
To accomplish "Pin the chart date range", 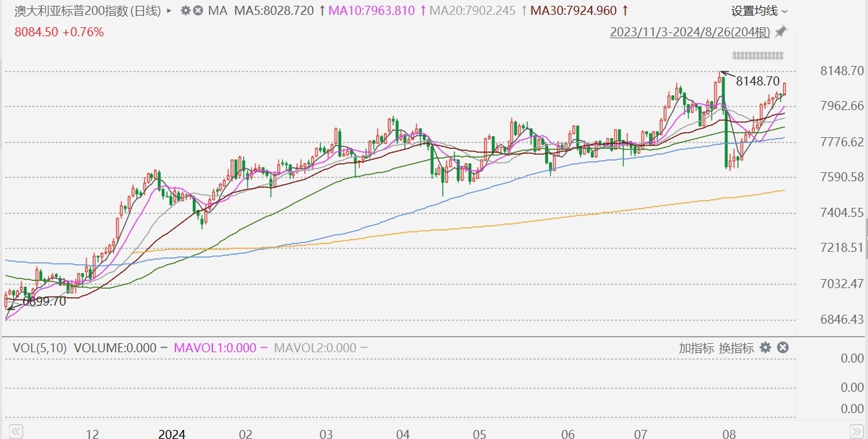I will [781, 32].
